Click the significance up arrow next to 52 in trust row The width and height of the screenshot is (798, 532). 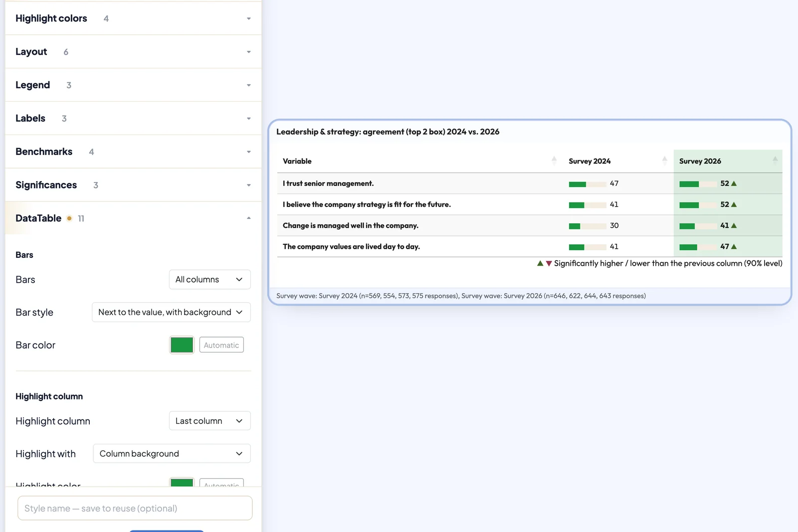click(x=734, y=183)
